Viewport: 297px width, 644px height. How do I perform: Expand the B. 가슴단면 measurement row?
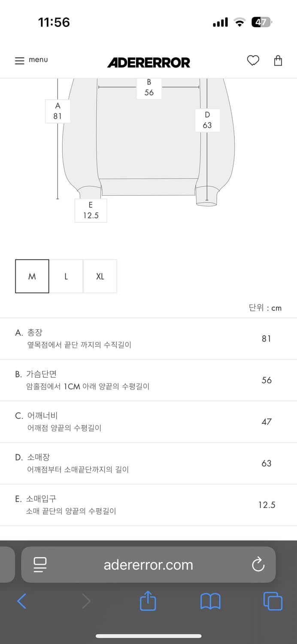tap(148, 380)
